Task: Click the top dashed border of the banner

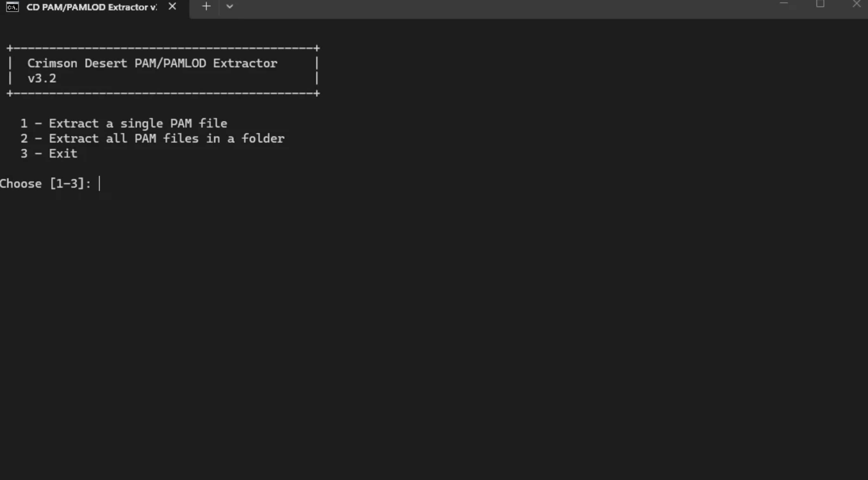Action: 163,48
